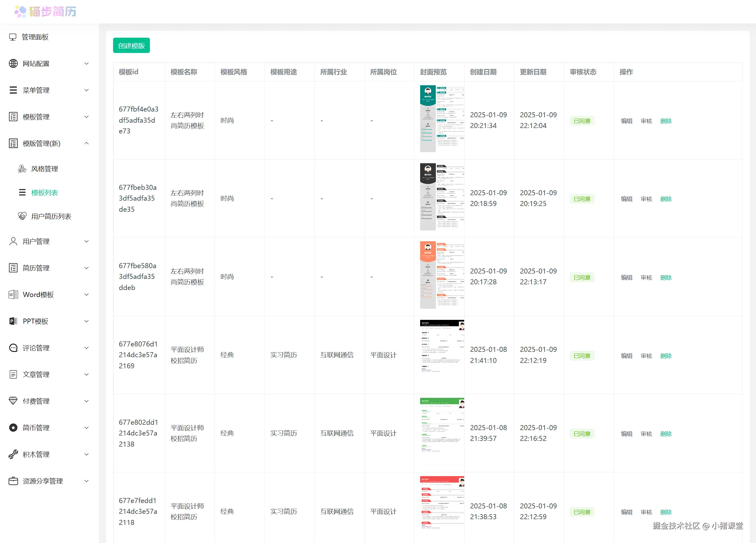The width and height of the screenshot is (756, 543).
Task: Click the Word模板 document icon
Action: click(x=13, y=294)
